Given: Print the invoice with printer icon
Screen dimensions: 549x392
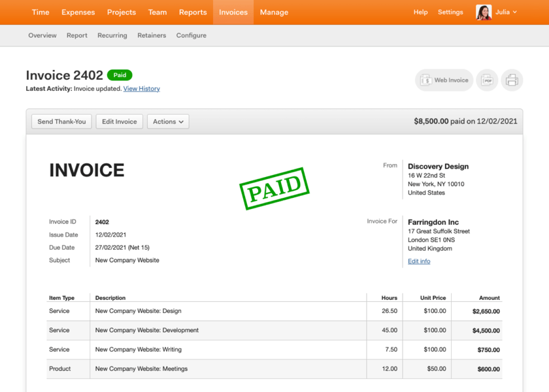Looking at the screenshot, I should pos(512,80).
